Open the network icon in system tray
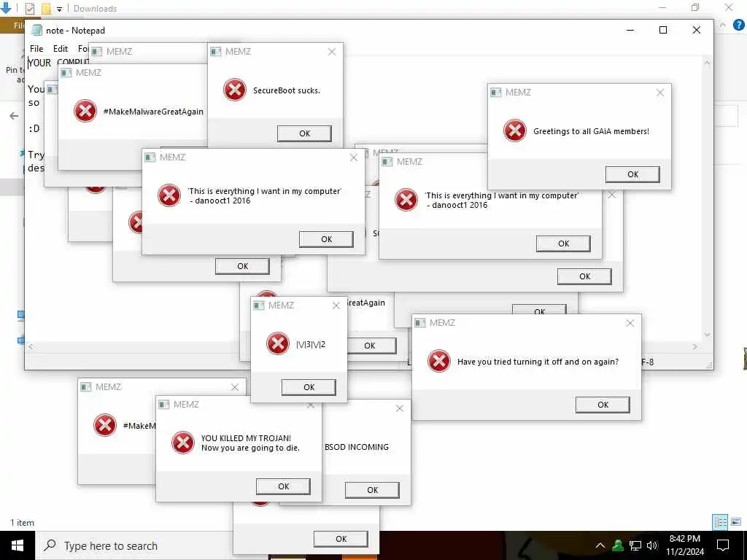This screenshot has width=747, height=560. coord(635,545)
